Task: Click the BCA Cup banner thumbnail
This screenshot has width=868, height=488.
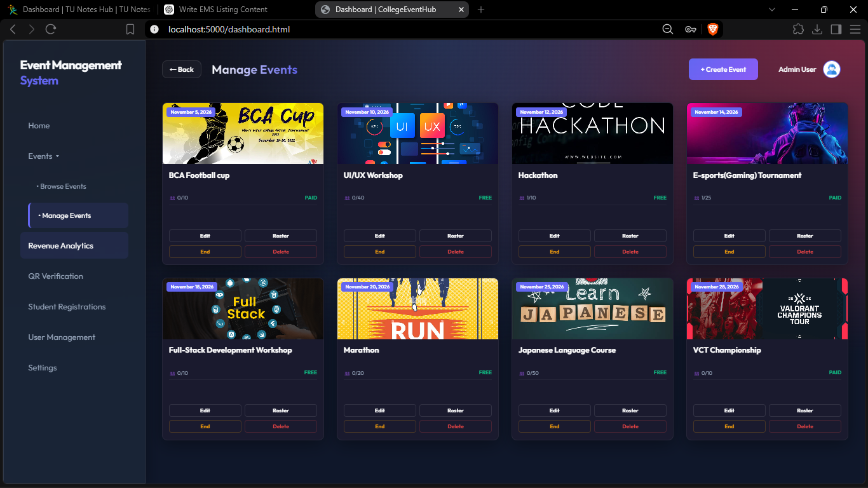Action: [243, 133]
